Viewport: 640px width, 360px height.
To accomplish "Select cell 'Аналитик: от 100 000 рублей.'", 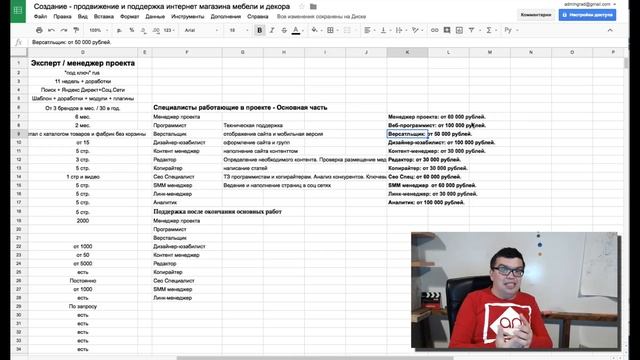I will click(x=426, y=202).
